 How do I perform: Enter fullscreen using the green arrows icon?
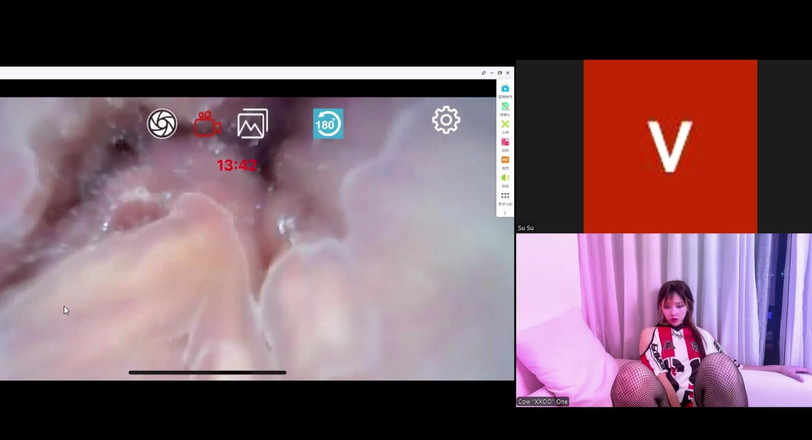click(505, 125)
